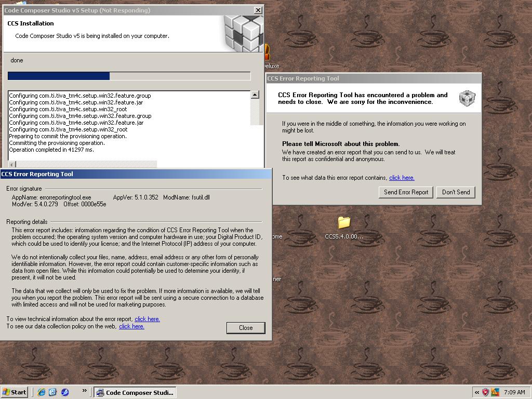Open technical information click here link
The height and width of the screenshot is (399, 532).
pos(147,319)
